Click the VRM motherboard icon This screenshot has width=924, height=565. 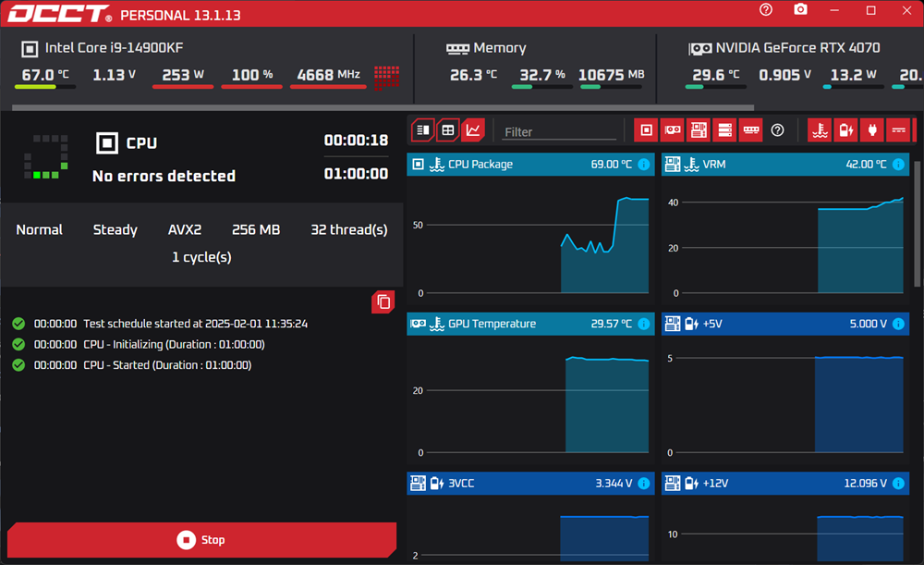[x=673, y=165]
